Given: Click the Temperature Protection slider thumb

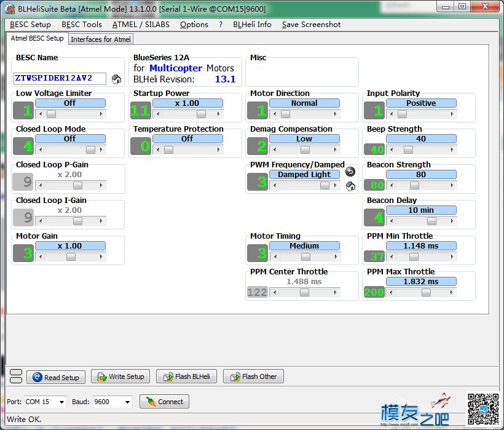Looking at the screenshot, I should click(x=169, y=149).
